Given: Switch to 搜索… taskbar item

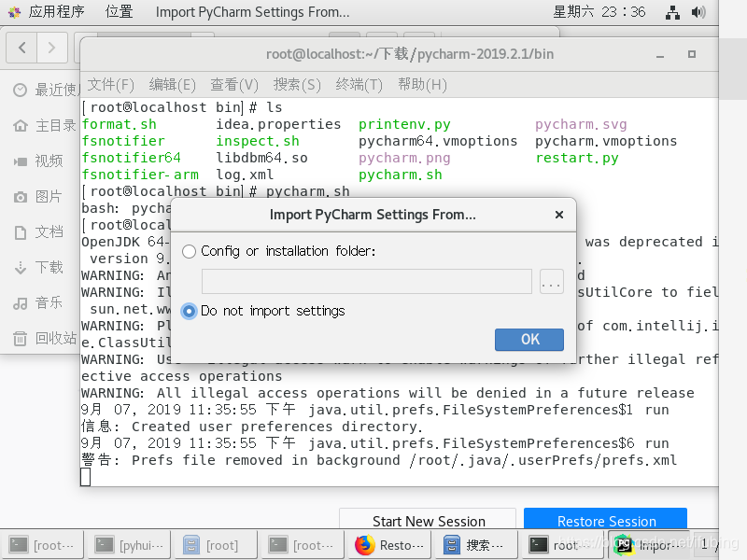Looking at the screenshot, I should coord(475,545).
